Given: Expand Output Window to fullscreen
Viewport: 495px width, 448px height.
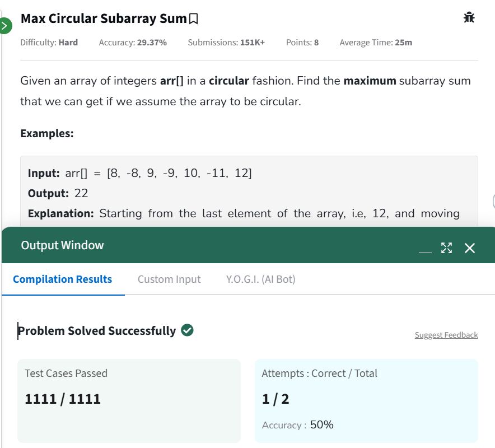Looking at the screenshot, I should [446, 248].
